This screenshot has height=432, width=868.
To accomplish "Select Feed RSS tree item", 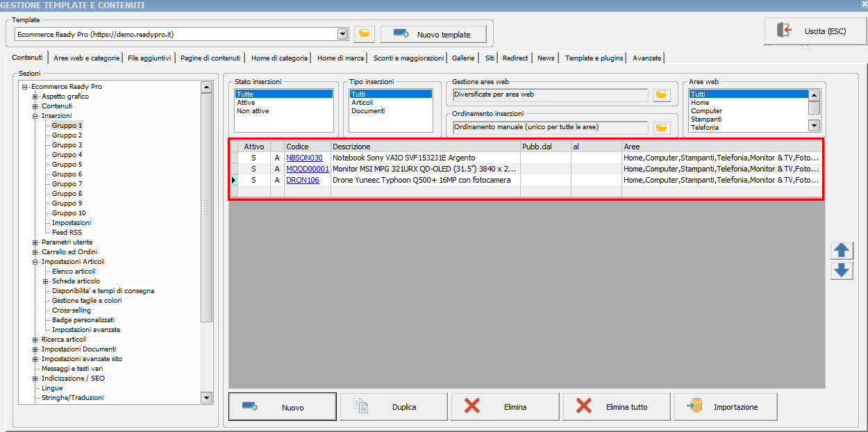I will point(67,233).
